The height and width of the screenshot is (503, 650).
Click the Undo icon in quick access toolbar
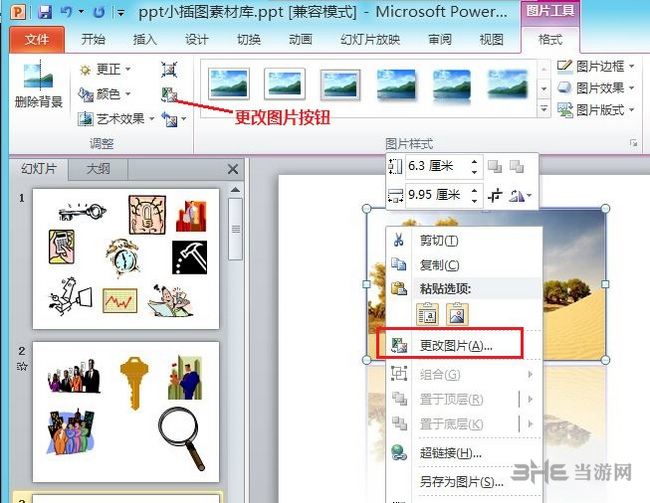pyautogui.click(x=67, y=12)
